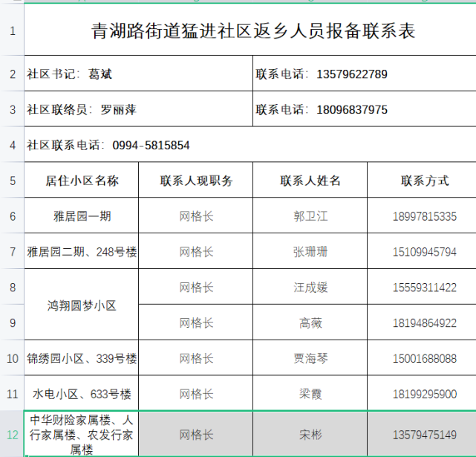Screen dimensions: 476x457
Task: Select row header 7
Action: point(12,251)
